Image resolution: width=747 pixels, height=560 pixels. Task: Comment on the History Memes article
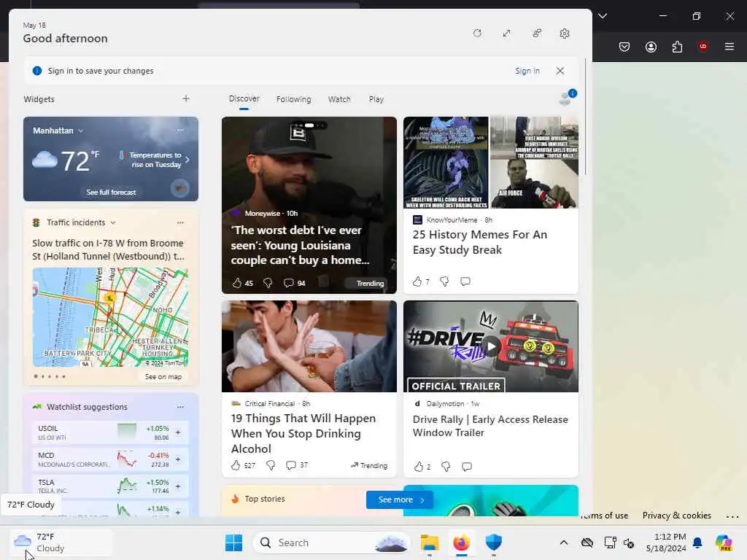point(465,281)
